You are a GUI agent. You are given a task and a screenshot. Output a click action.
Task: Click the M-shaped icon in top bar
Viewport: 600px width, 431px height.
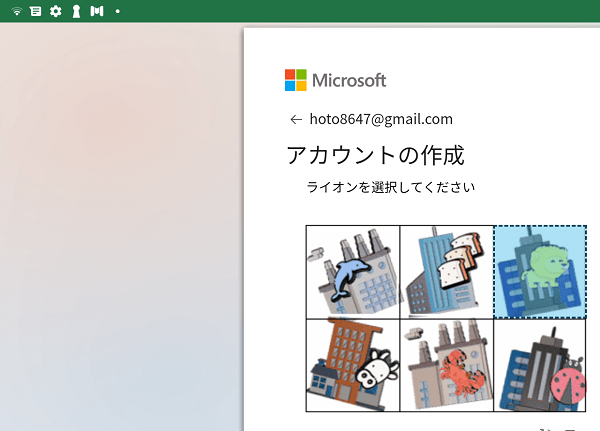(97, 11)
